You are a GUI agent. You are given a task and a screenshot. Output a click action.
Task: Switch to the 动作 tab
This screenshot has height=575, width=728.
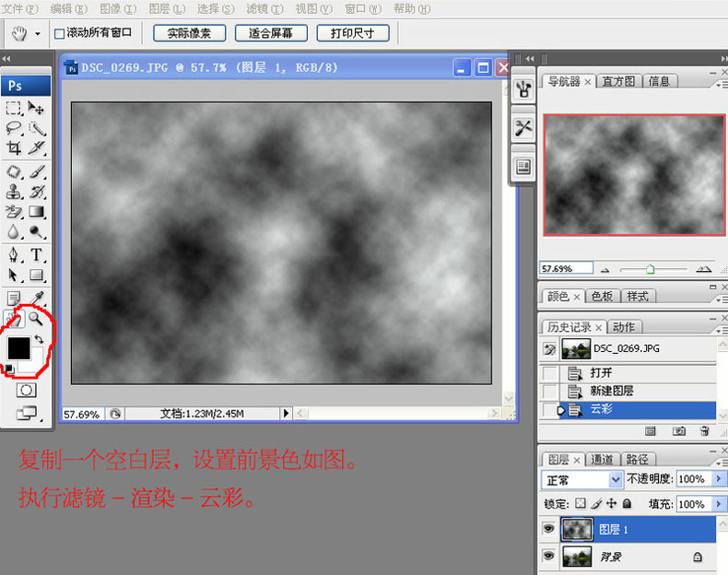click(624, 327)
